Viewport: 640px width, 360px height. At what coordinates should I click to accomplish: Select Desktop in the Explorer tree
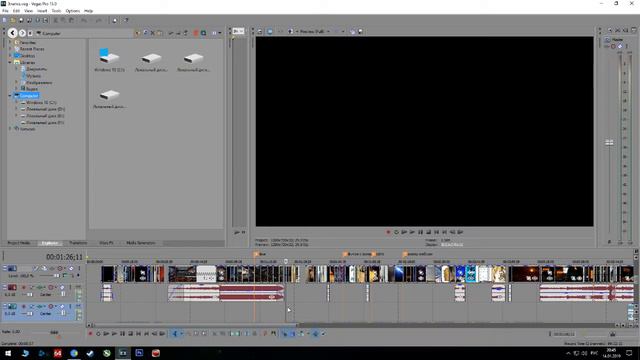[x=28, y=56]
